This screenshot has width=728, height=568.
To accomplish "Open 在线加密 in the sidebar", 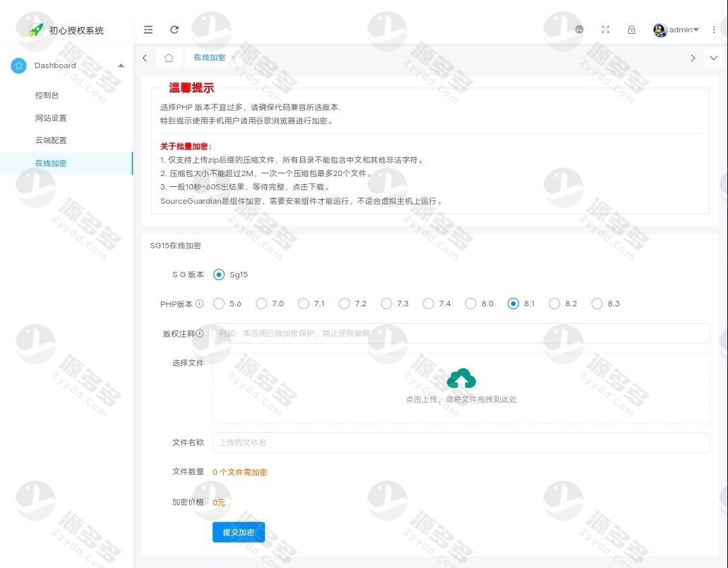I will coord(66,163).
